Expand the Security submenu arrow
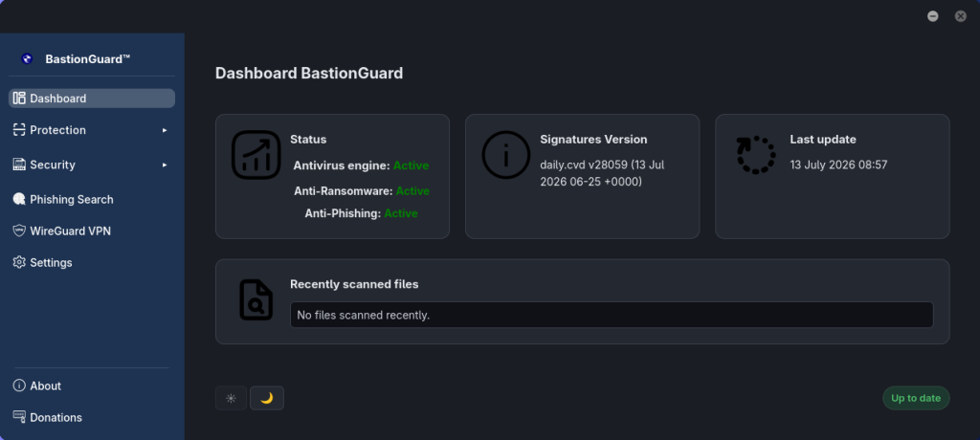Screen dimensions: 980x440 click(x=165, y=165)
